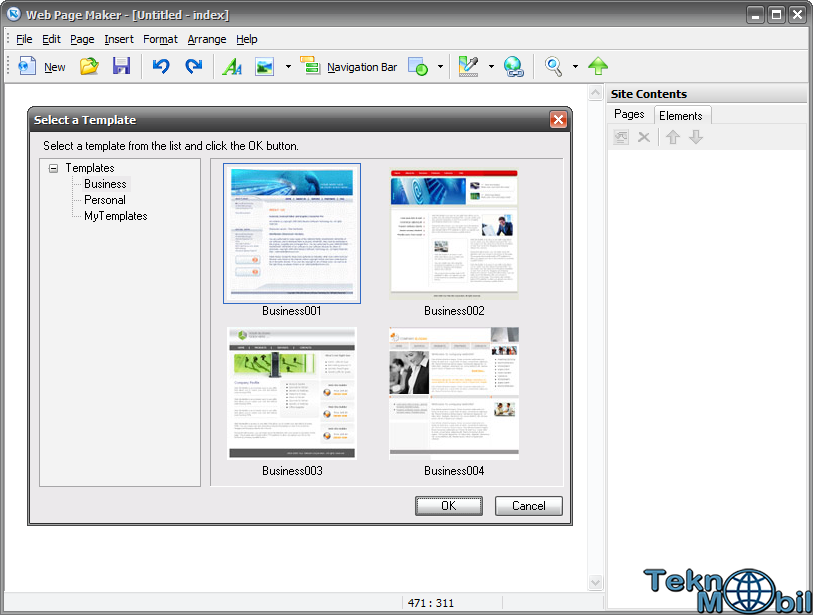Click the Business002 label text
813x615 pixels.
click(x=454, y=311)
